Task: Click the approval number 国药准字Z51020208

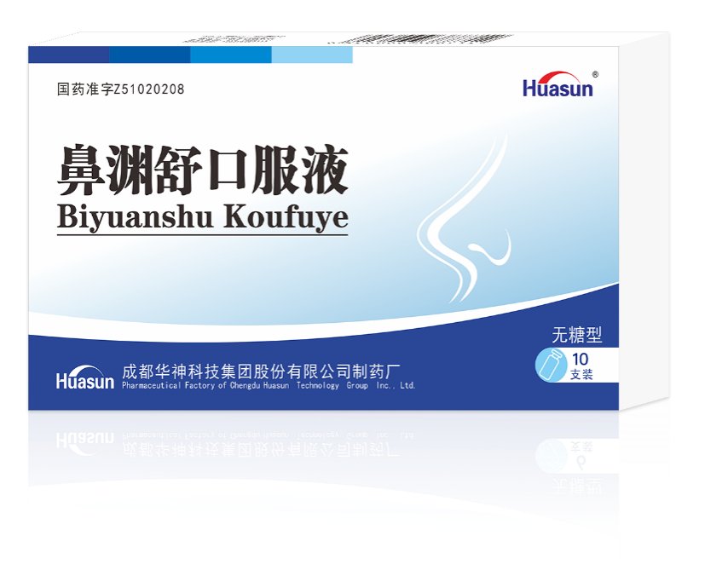Action: pos(121,89)
